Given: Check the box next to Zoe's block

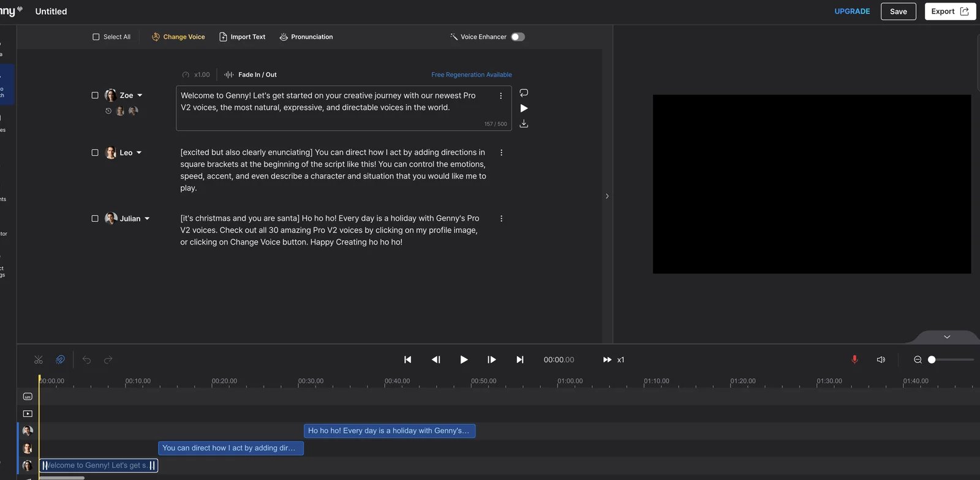Looking at the screenshot, I should point(95,96).
